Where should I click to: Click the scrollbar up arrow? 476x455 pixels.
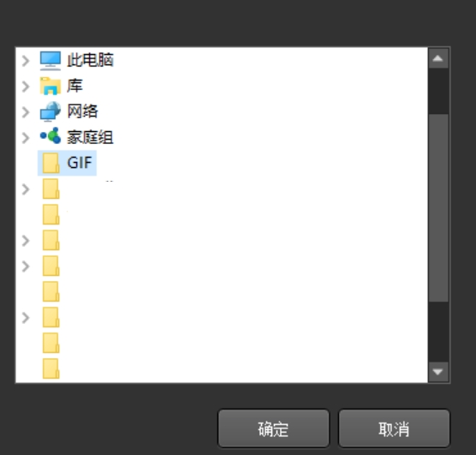pos(437,58)
